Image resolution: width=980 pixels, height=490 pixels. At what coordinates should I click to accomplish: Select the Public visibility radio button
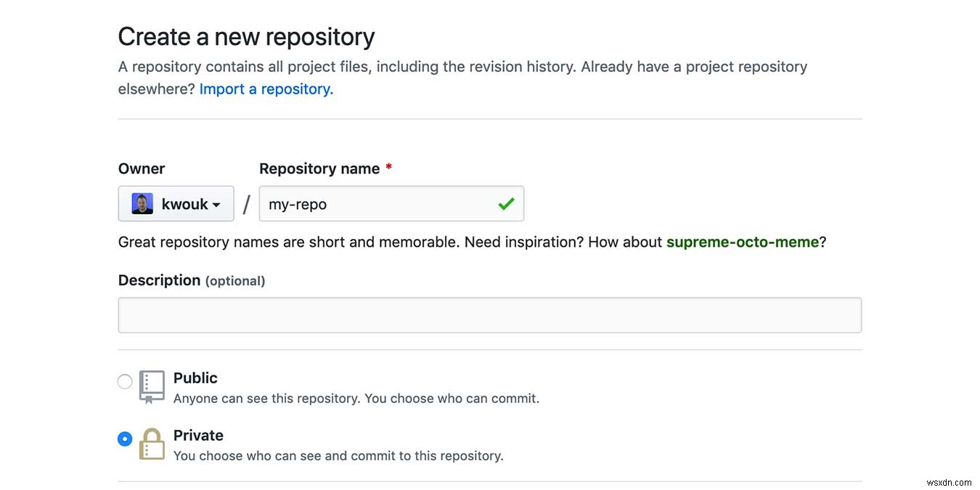[x=124, y=380]
